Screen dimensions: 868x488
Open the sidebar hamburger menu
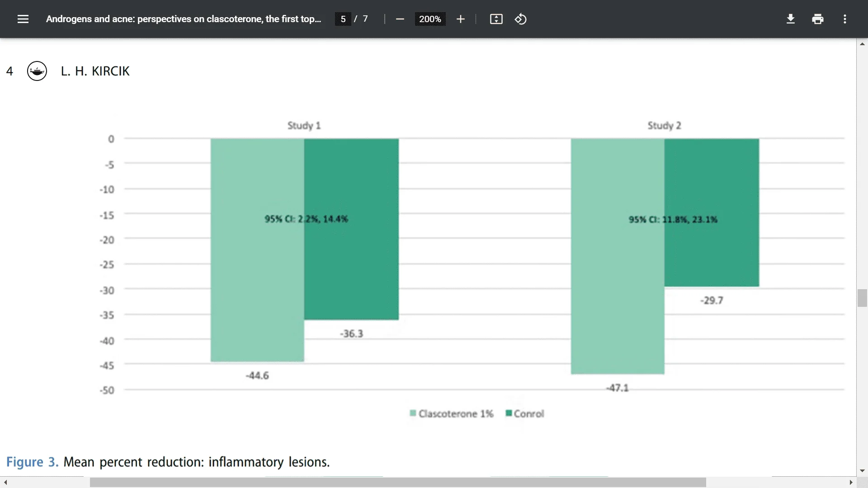(x=23, y=19)
